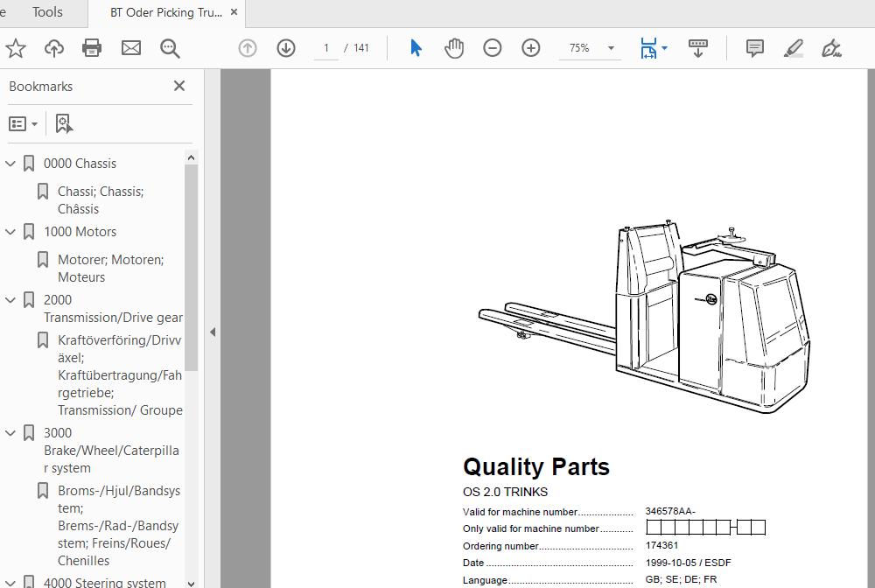Click the 141 total pages label
The image size is (875, 588).
tap(361, 48)
